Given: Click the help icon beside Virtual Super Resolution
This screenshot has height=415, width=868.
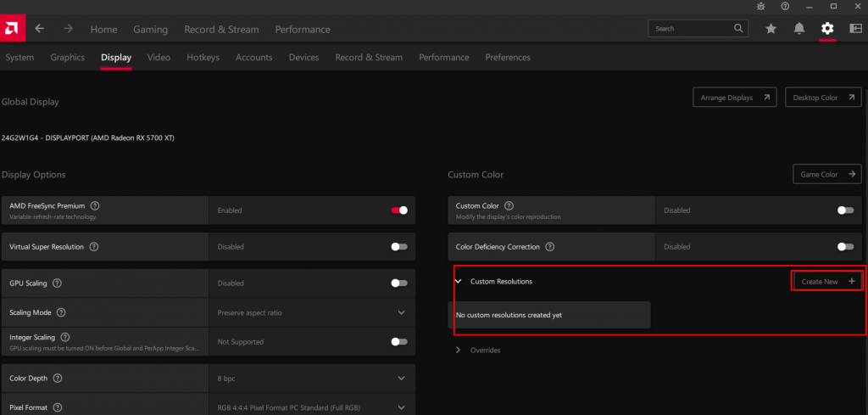Looking at the screenshot, I should coord(94,247).
